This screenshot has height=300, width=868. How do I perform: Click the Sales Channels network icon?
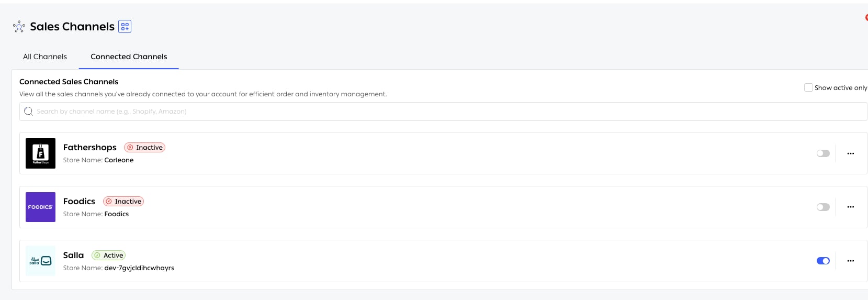pyautogui.click(x=19, y=27)
